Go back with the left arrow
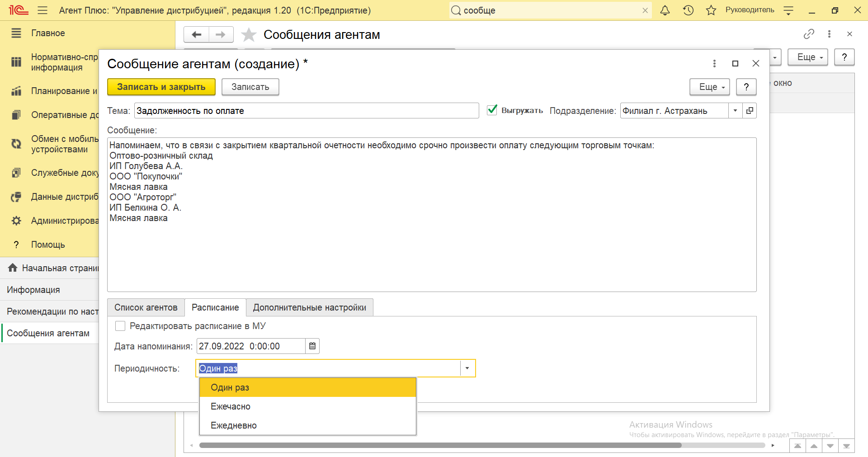868x457 pixels. click(196, 34)
